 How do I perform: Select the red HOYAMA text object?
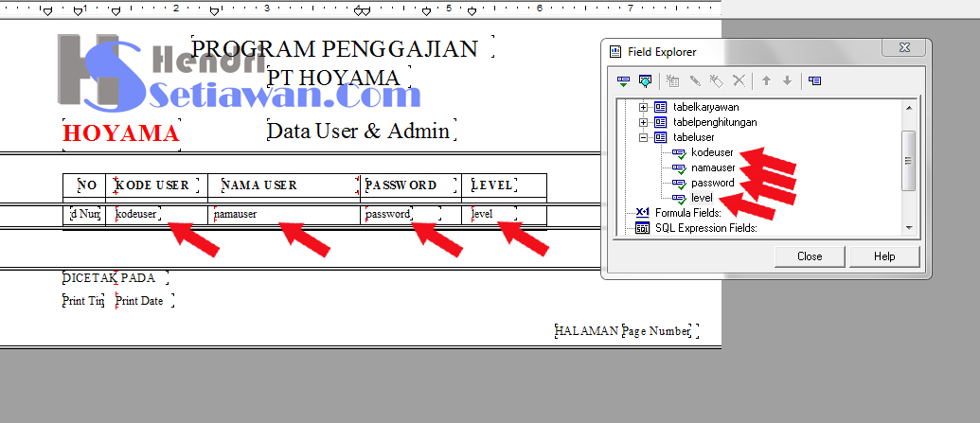point(122,133)
